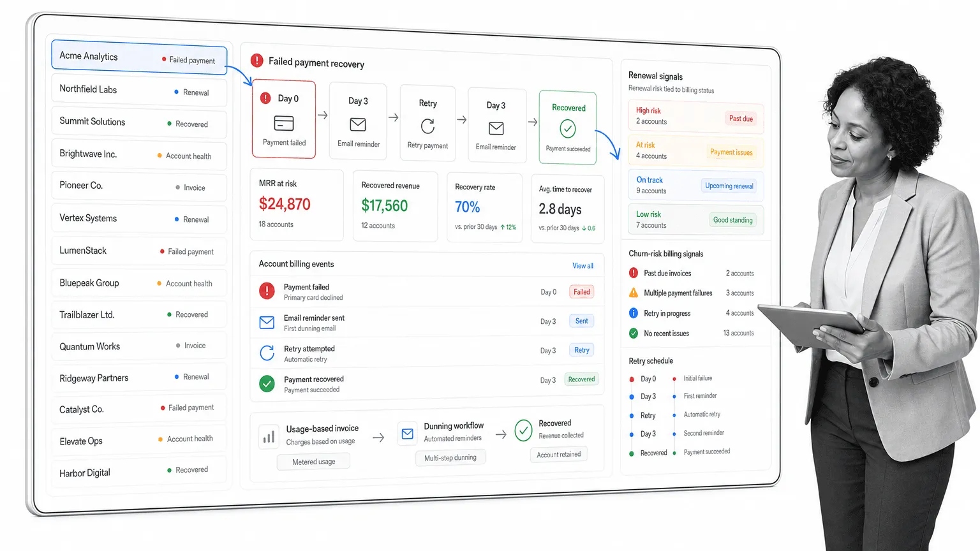Click the Payment issues tag on At risk
The image size is (980, 551).
click(731, 152)
